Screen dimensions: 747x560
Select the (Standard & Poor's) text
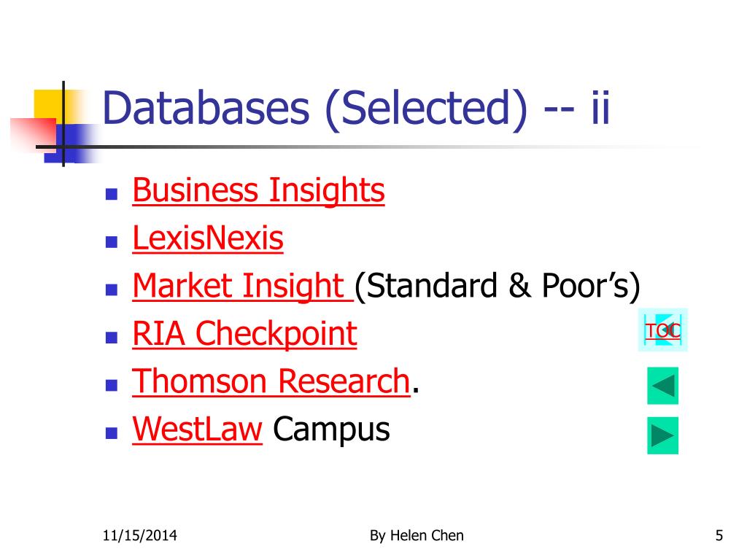498,286
